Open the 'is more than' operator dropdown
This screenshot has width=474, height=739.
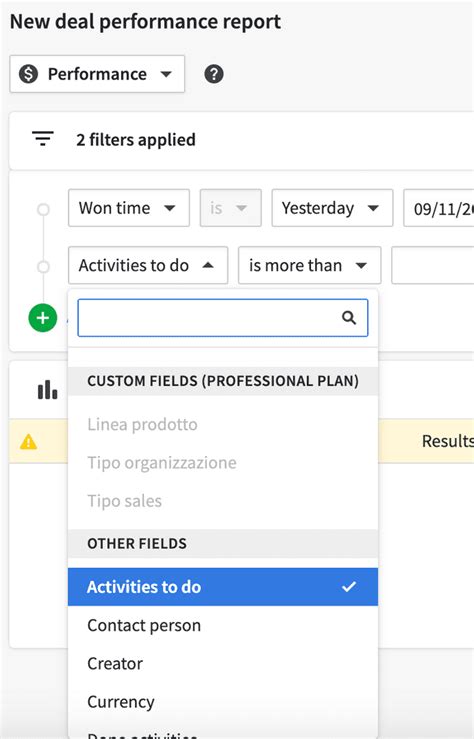(309, 265)
